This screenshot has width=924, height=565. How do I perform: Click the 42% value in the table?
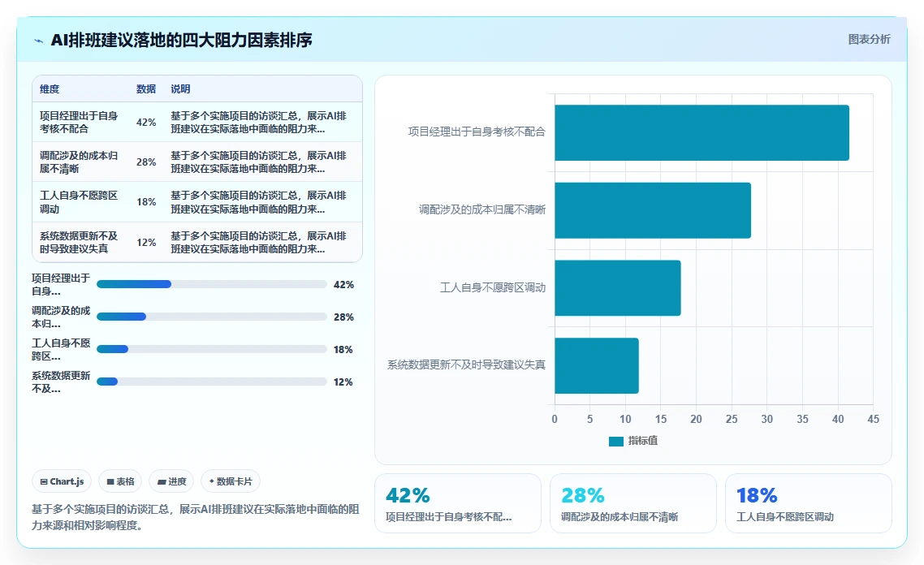tap(146, 123)
